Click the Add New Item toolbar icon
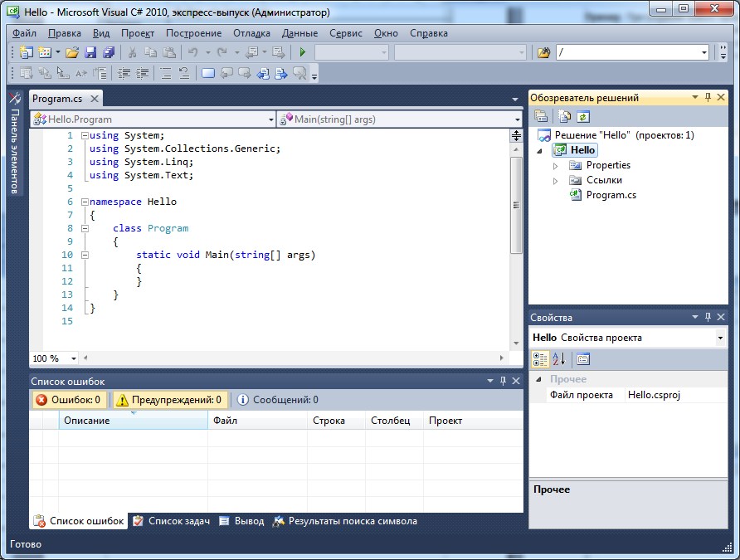The width and height of the screenshot is (740, 560). tap(45, 52)
